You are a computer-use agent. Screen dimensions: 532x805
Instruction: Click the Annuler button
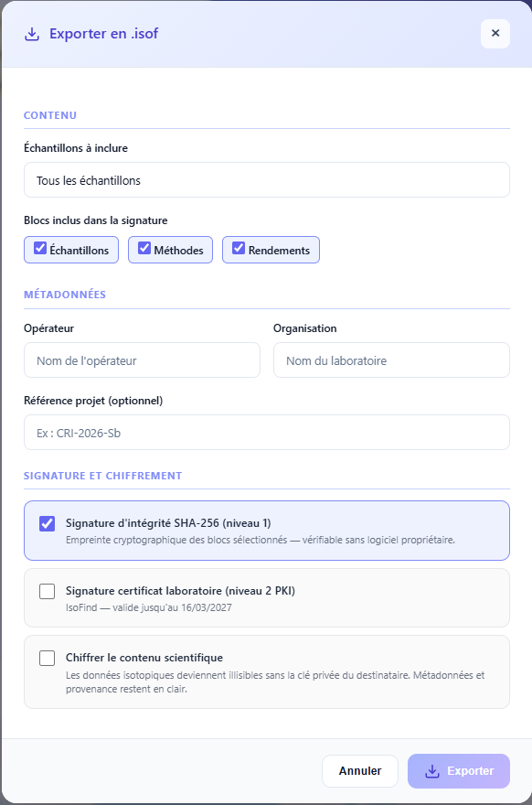tap(359, 771)
